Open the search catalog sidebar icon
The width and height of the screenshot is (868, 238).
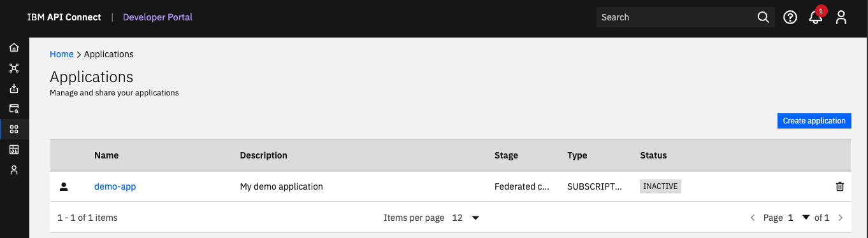coord(14,109)
